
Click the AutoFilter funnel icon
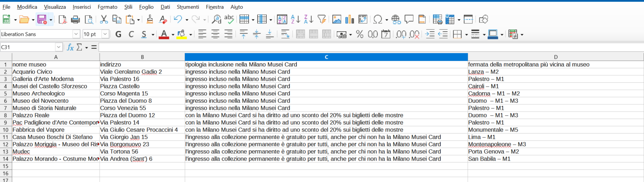[322, 19]
